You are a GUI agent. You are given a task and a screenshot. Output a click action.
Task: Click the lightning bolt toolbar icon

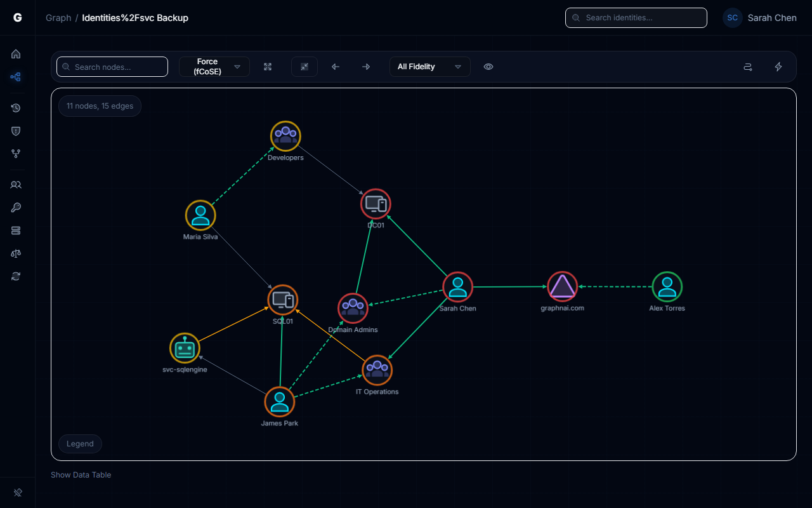[x=778, y=67]
